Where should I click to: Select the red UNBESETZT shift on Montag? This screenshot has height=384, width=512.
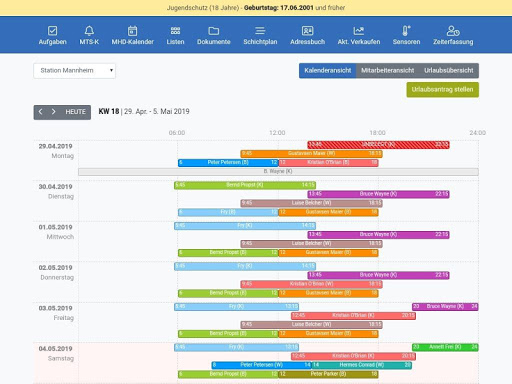click(x=378, y=145)
